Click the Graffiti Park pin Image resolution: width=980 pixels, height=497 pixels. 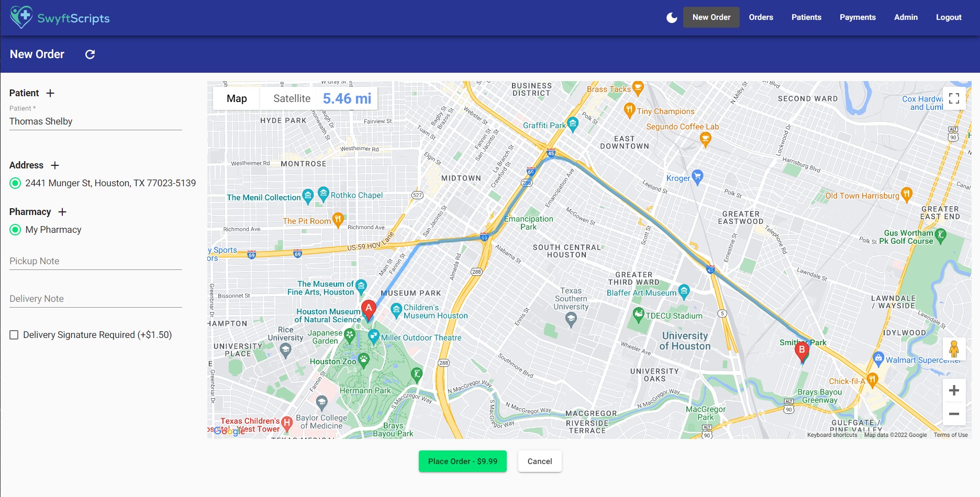(573, 124)
